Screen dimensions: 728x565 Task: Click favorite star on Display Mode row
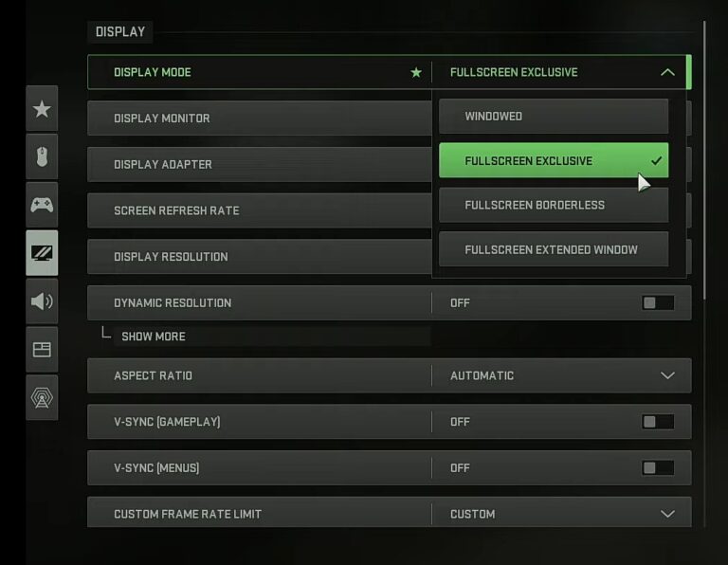[415, 72]
